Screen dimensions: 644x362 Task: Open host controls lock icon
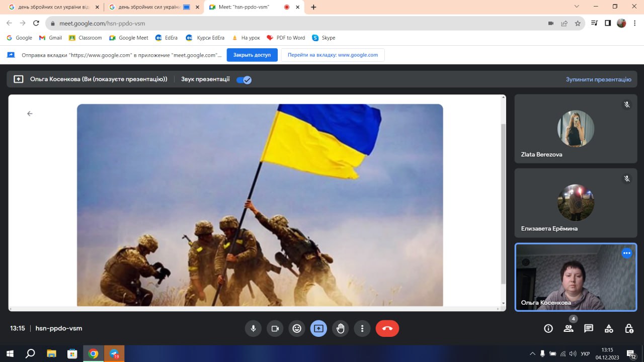(629, 329)
